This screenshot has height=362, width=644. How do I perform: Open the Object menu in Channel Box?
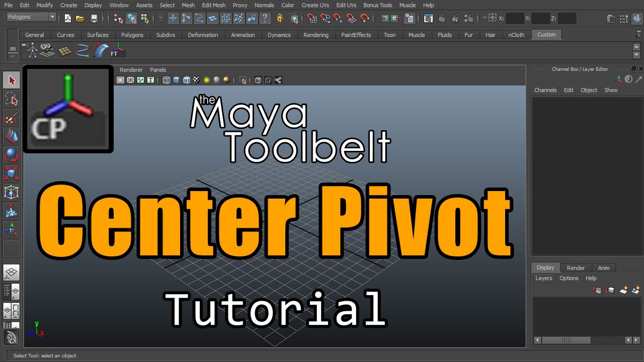[589, 90]
